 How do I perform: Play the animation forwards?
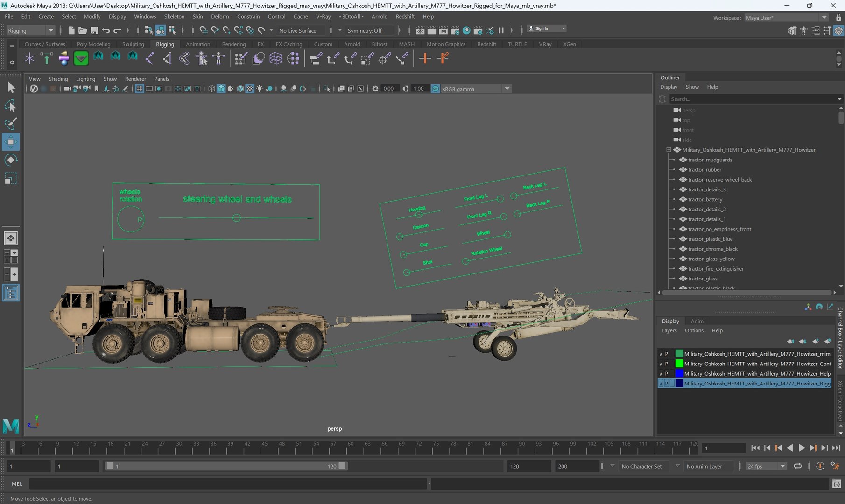pyautogui.click(x=801, y=448)
